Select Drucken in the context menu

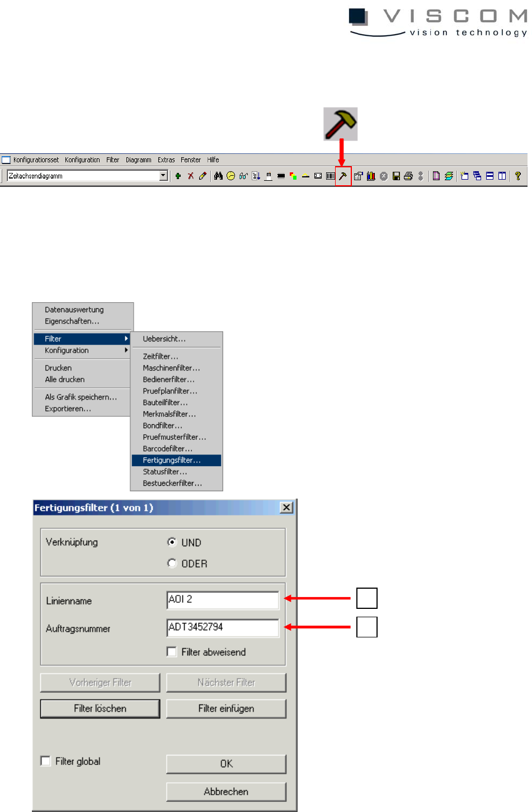pos(58,368)
